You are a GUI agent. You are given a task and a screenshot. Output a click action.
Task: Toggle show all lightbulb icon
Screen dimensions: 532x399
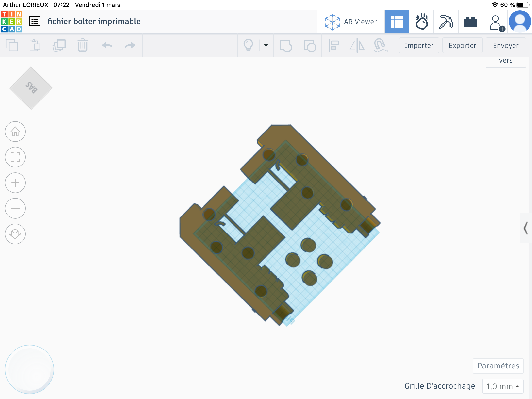(248, 45)
